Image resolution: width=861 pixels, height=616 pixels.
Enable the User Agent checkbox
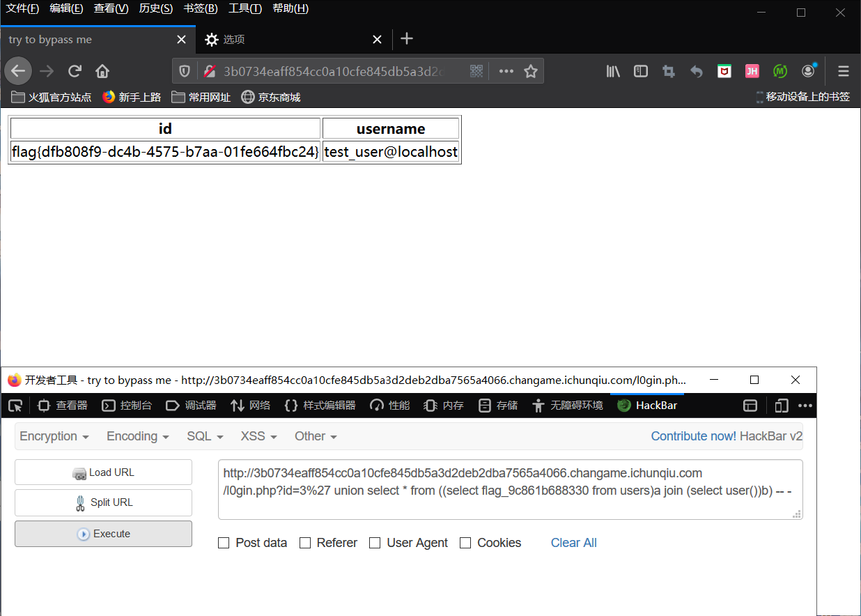375,543
